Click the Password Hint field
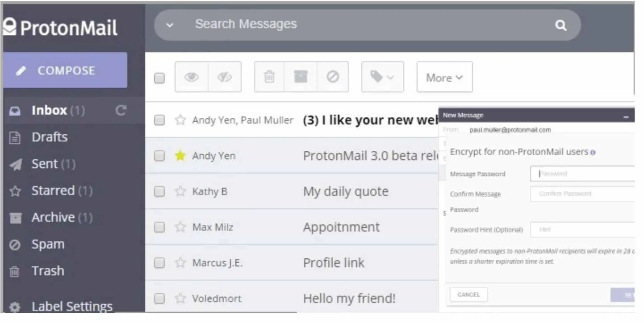Screen dimensions: 644x323 582,229
